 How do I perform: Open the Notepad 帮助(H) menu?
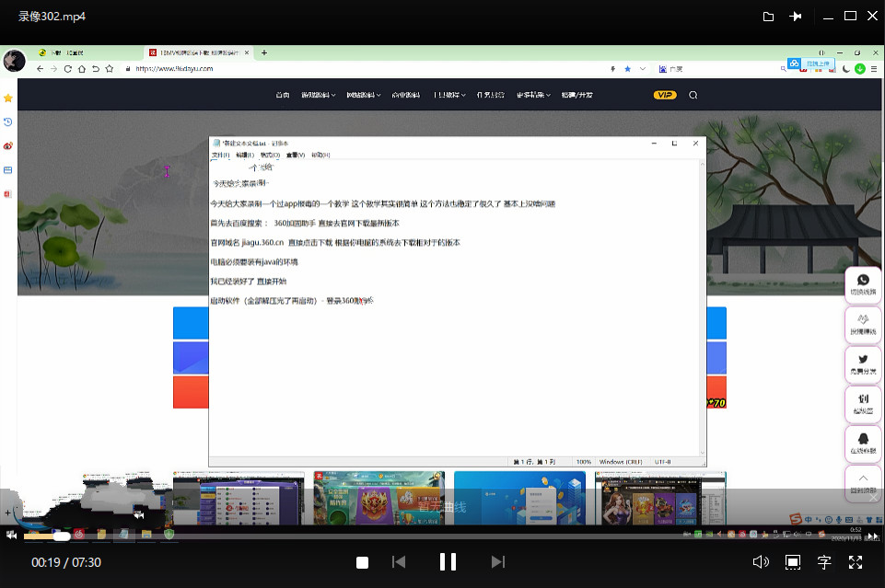click(x=320, y=155)
